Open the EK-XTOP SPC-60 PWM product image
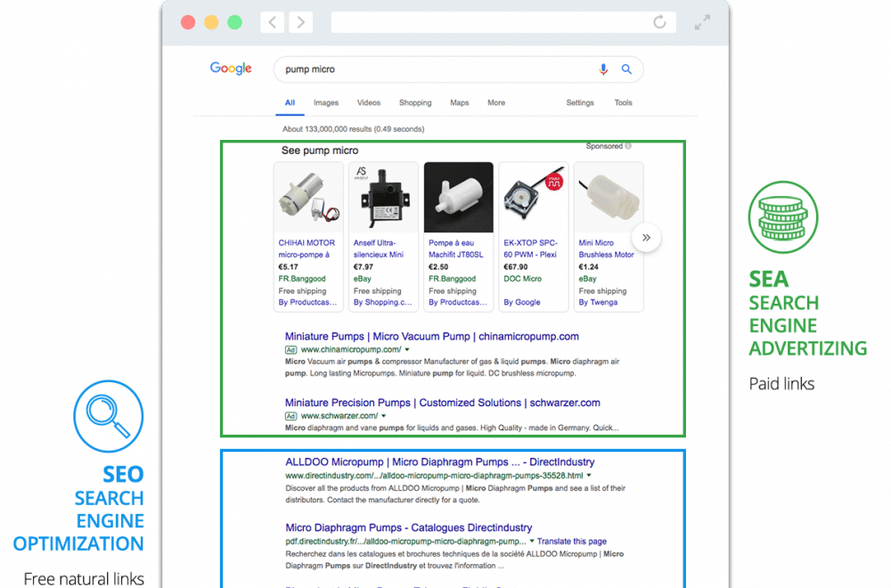The width and height of the screenshot is (891, 588). click(x=534, y=197)
